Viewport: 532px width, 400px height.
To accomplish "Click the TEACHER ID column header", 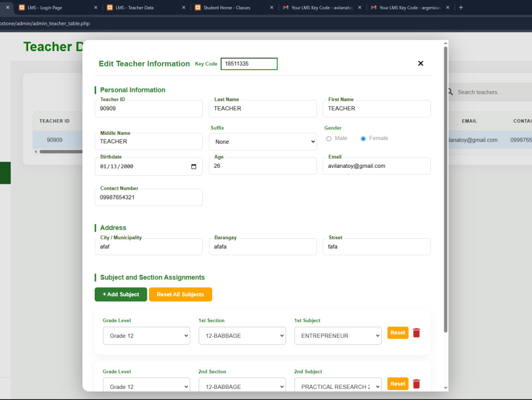I will pos(54,121).
